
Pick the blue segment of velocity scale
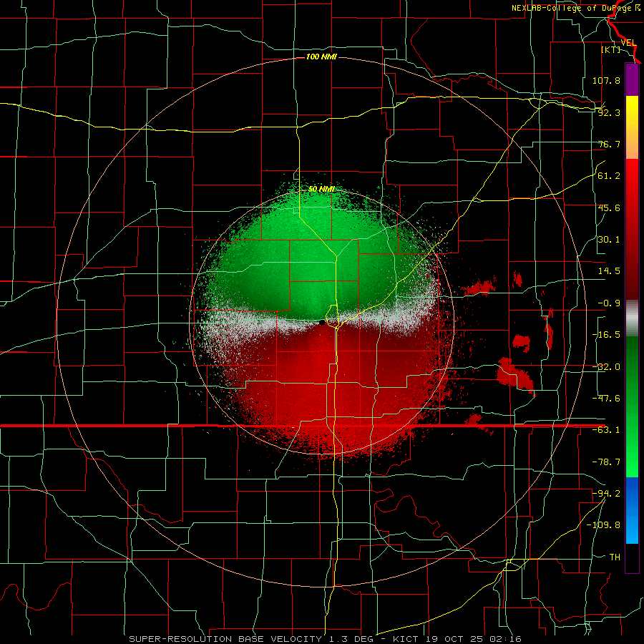[632, 510]
